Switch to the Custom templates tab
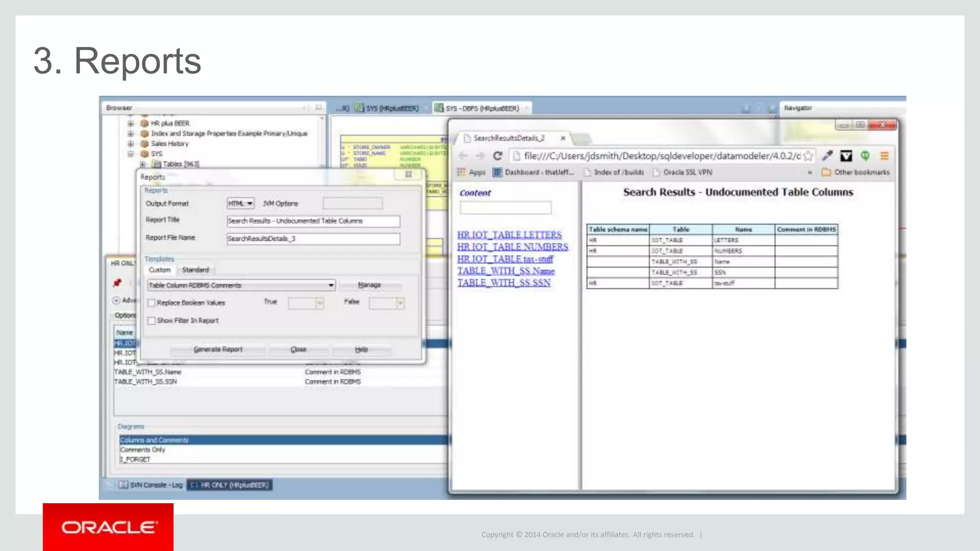 pos(159,270)
